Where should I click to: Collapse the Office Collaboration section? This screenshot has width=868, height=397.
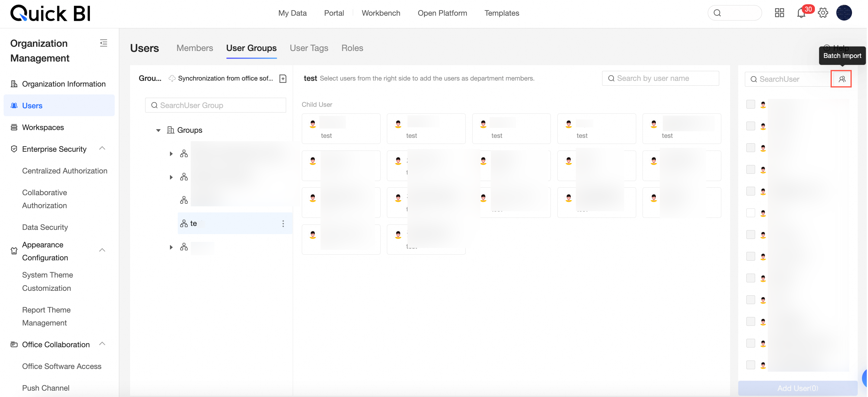[x=102, y=344]
